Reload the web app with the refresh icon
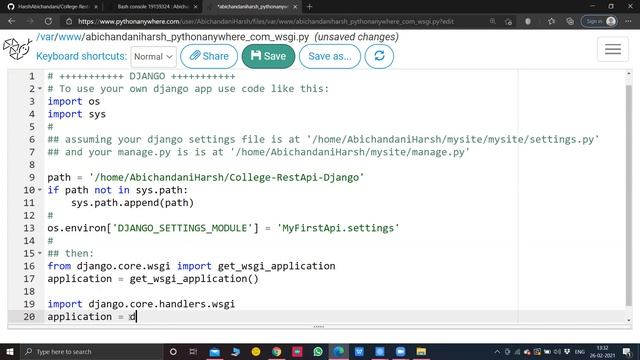The height and width of the screenshot is (360, 640). click(x=379, y=56)
